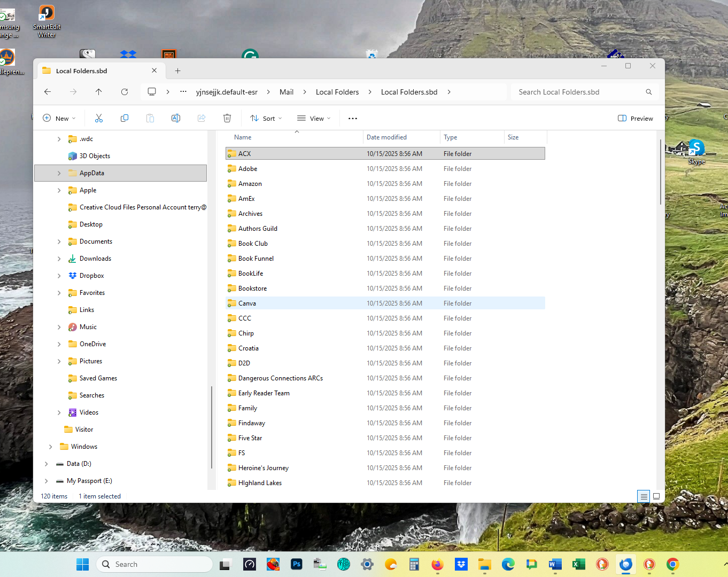The width and height of the screenshot is (728, 577).
Task: Expand the Documents tree node
Action: (x=59, y=241)
